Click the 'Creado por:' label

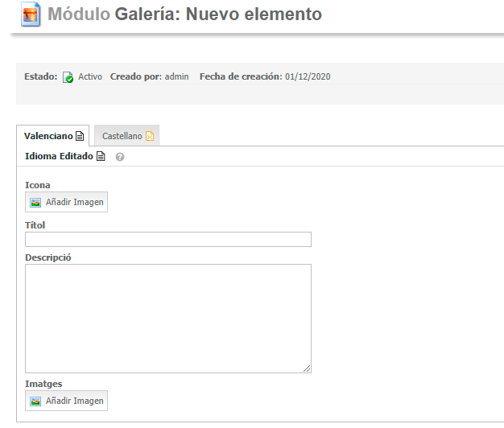(136, 76)
